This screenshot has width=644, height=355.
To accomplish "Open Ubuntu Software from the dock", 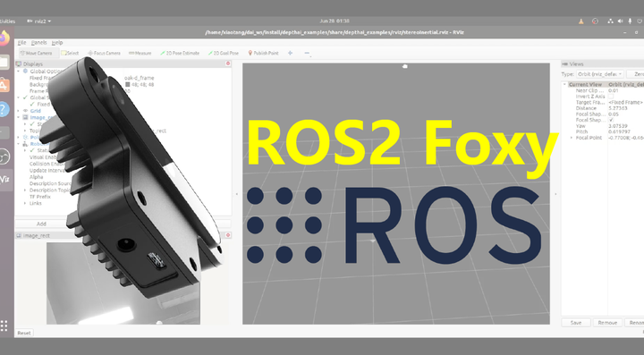I will click(x=4, y=86).
